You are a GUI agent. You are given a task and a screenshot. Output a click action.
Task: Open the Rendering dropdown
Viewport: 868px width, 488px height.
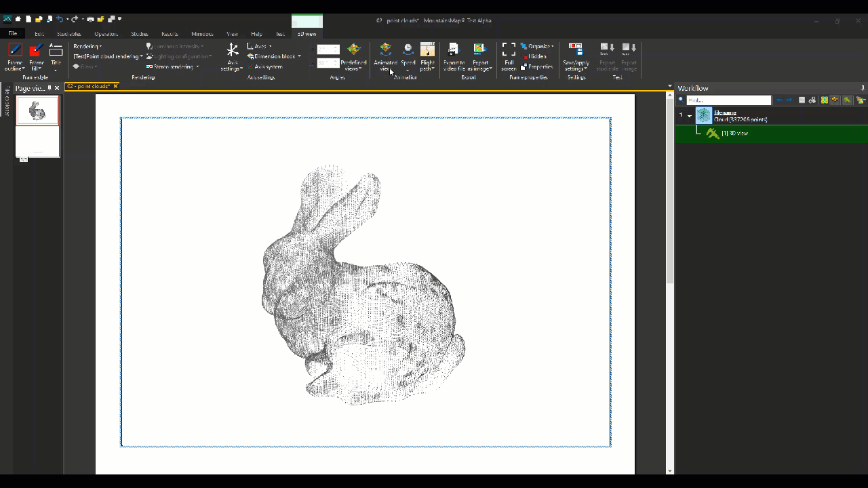87,46
